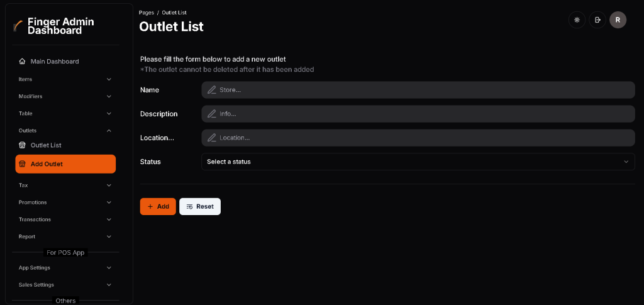Screen dimensions: 644x305
Task: Click the store icon in Add Outlet
Action: pyautogui.click(x=23, y=164)
